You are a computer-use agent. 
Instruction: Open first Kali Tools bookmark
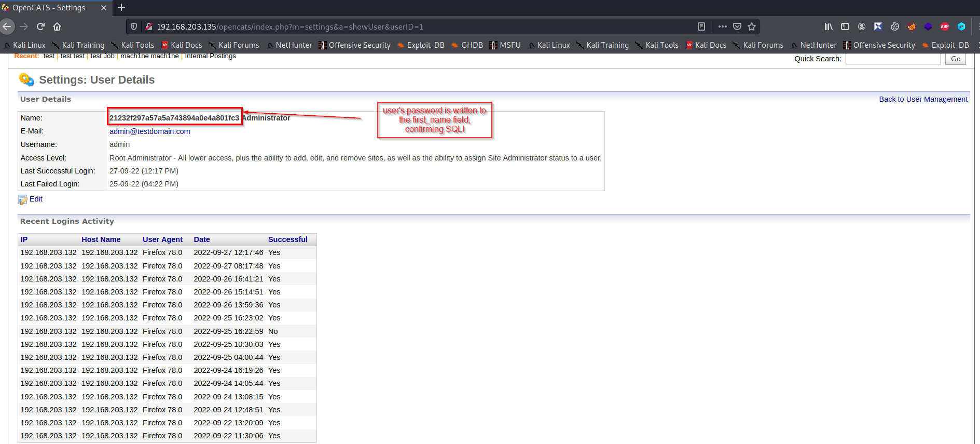click(133, 45)
